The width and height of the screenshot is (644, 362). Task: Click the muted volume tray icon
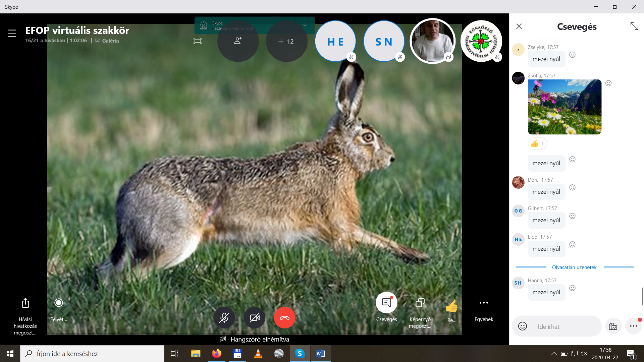(x=584, y=354)
